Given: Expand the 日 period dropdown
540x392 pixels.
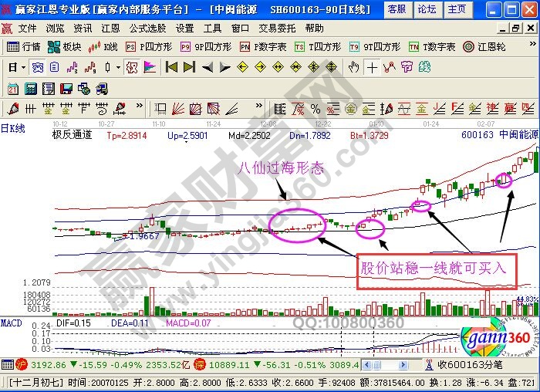Looking at the screenshot, I should (x=22, y=67).
